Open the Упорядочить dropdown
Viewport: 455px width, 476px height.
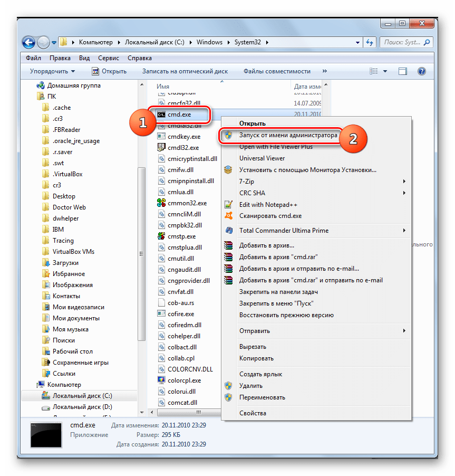point(52,71)
